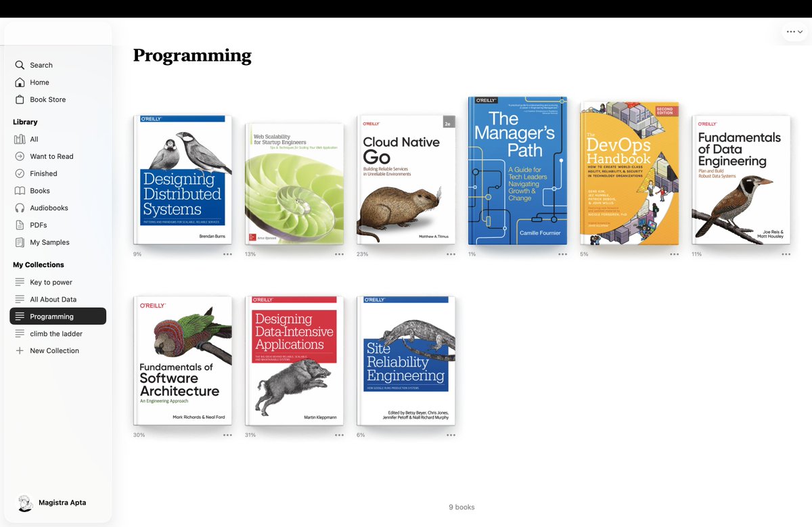Screen dimensions: 812x527
Task: Click the Search magnifier icon in sidebar
Action: click(20, 65)
